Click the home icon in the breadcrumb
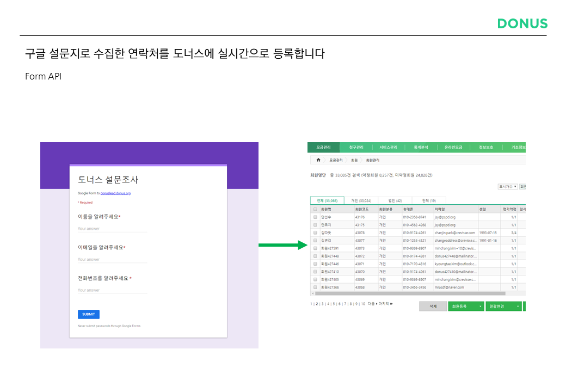This screenshot has width=566, height=392. [318, 160]
